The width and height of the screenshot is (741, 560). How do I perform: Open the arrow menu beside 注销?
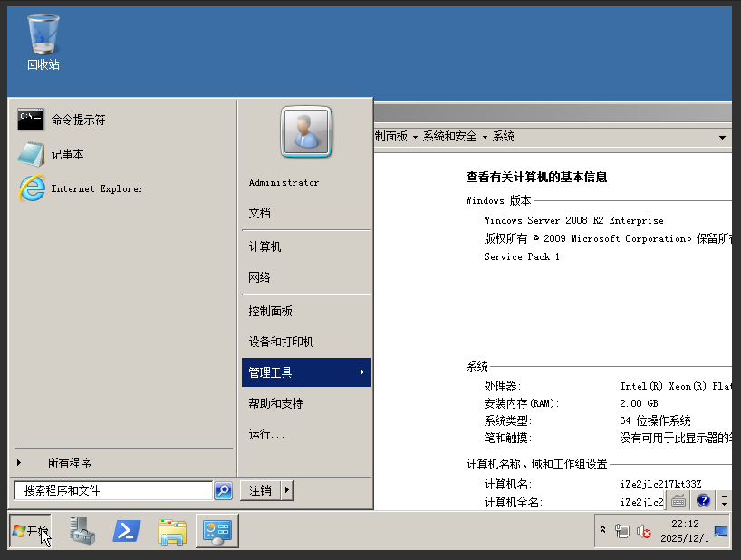287,490
